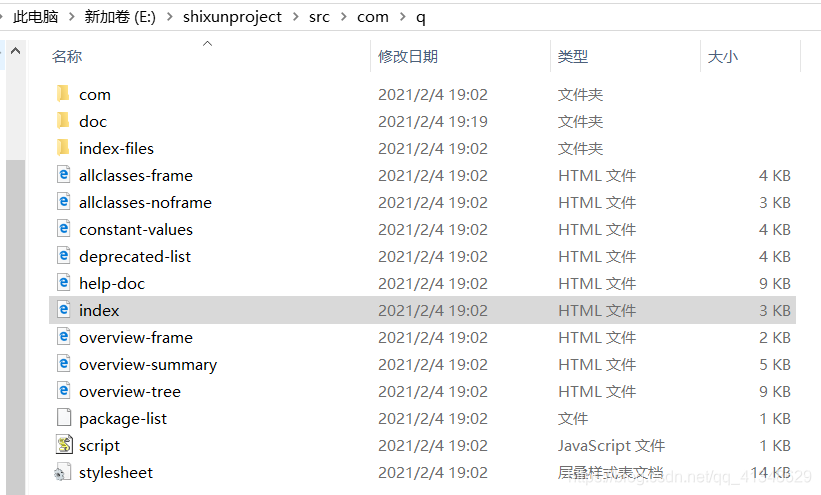Sort files by 名称 column header

(x=67, y=56)
